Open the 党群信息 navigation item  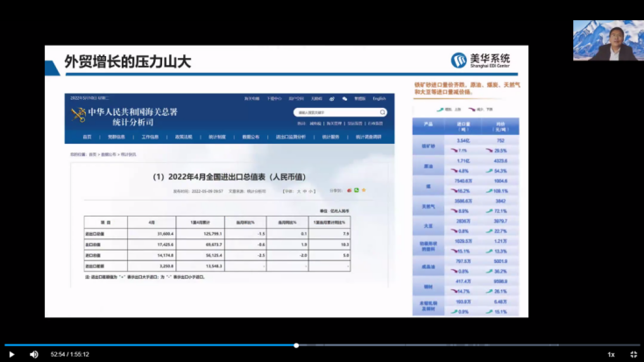117,137
